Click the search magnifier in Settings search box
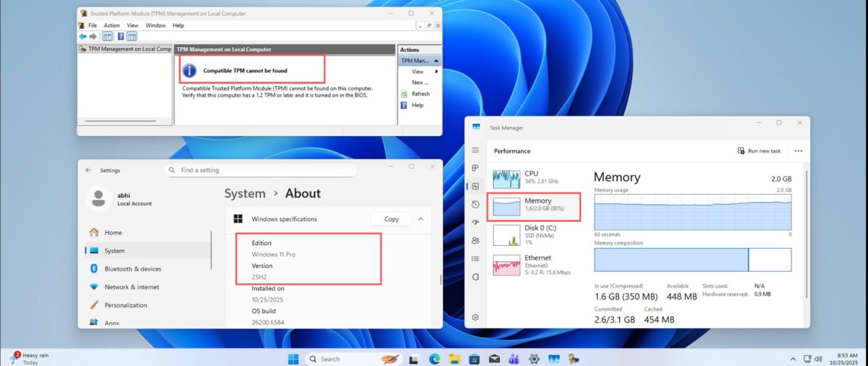 point(172,170)
